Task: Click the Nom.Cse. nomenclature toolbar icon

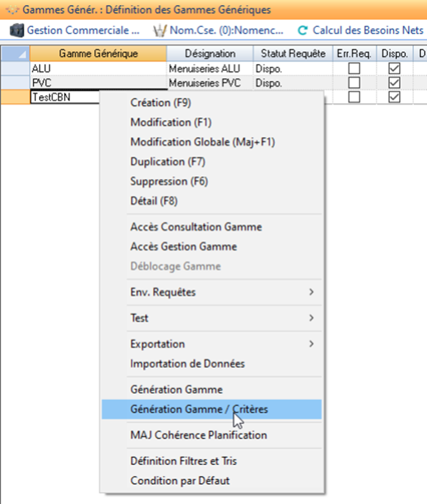Action: (x=160, y=30)
